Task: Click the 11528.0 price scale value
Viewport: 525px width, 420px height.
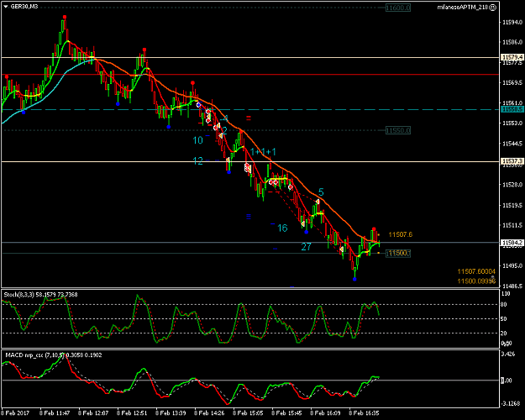Action: point(512,185)
